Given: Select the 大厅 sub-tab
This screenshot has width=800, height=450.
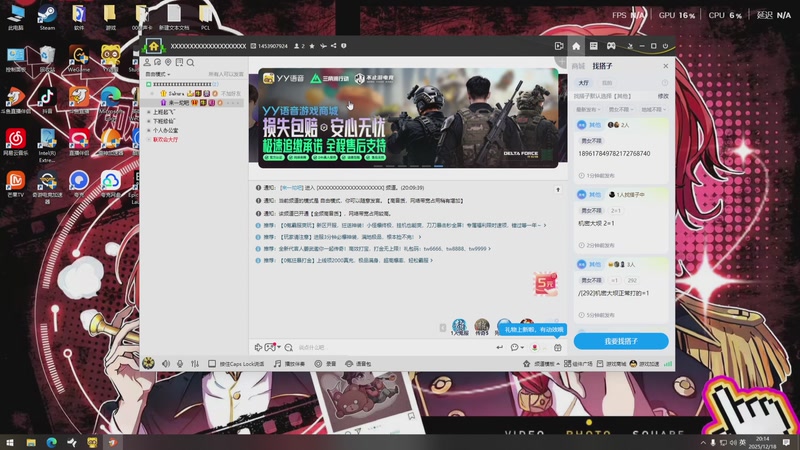Looking at the screenshot, I should 584,83.
